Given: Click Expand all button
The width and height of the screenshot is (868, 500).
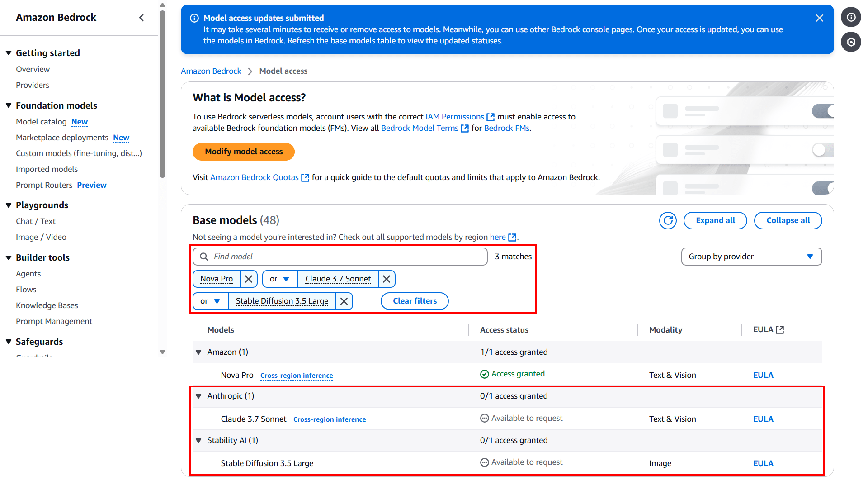Looking at the screenshot, I should pyautogui.click(x=715, y=220).
